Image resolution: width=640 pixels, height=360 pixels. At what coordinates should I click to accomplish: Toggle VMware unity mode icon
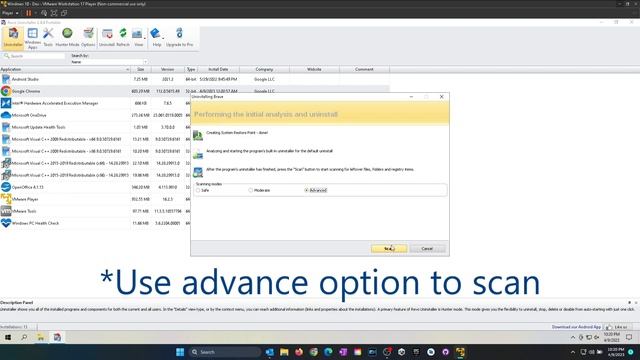coord(64,13)
